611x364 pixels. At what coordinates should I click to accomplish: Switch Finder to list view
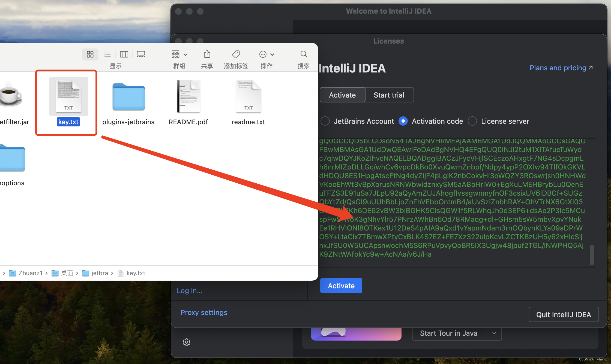107,54
